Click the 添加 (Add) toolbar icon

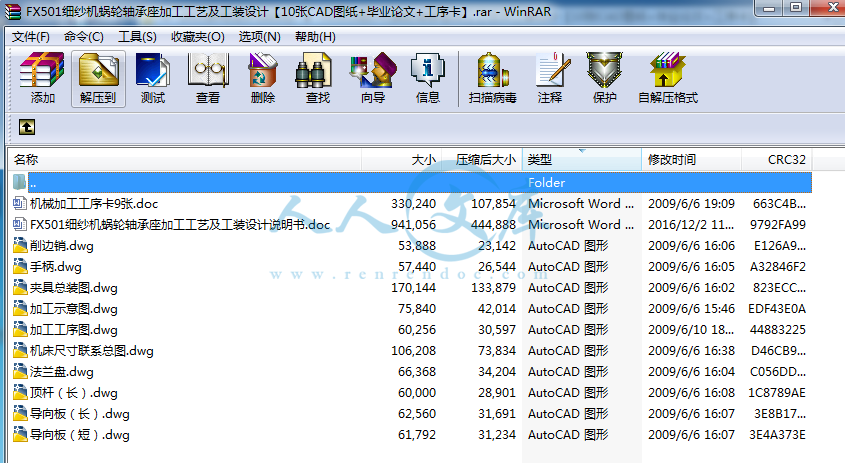[42, 70]
